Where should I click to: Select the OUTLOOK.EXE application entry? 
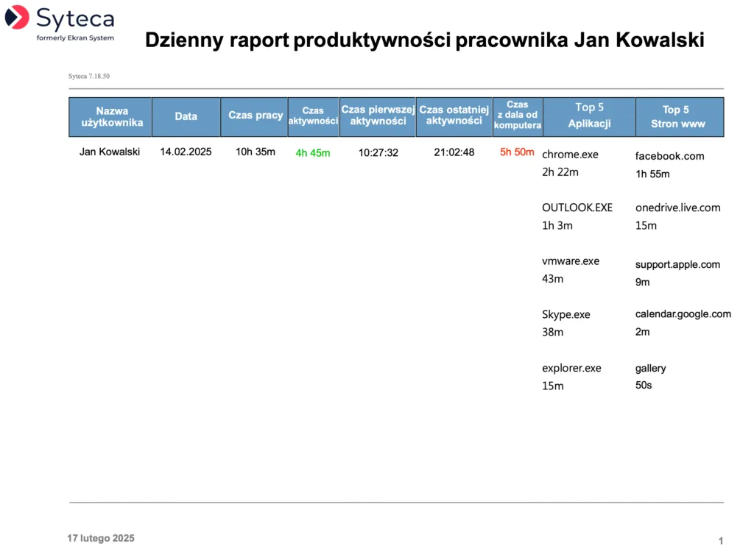(577, 208)
